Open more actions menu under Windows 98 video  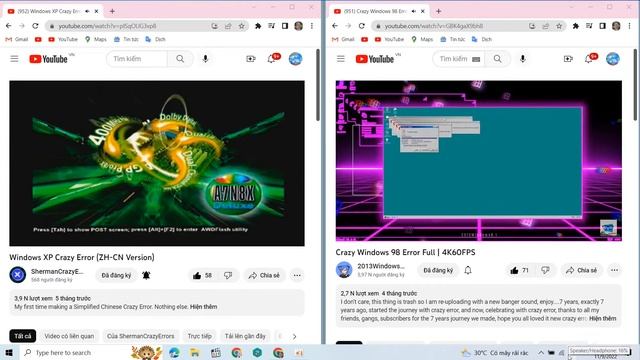click(x=614, y=270)
